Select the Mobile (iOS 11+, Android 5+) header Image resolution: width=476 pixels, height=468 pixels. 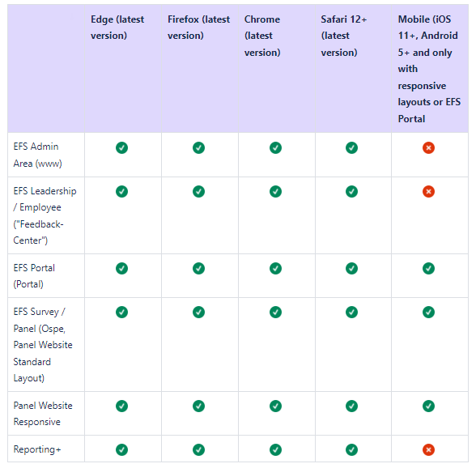pos(429,69)
